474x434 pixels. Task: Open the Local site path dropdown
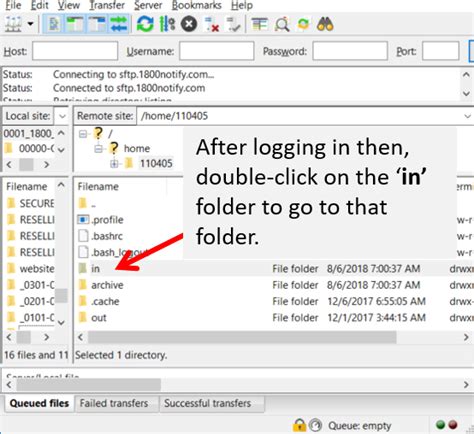click(x=62, y=116)
